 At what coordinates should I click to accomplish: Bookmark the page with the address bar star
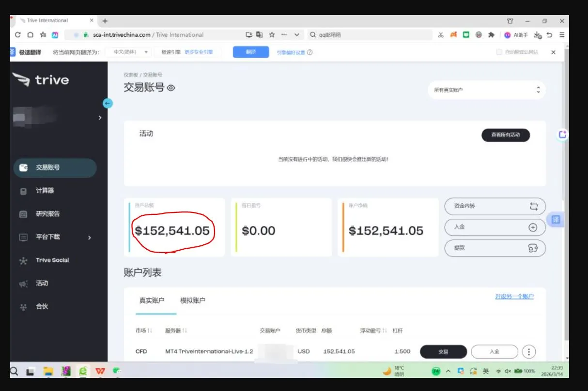(272, 35)
